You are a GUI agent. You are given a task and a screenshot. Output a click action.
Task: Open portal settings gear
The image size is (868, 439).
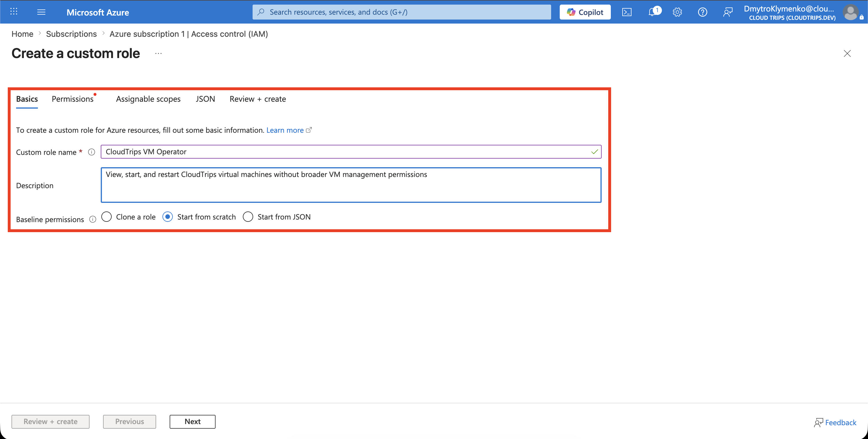pos(677,12)
